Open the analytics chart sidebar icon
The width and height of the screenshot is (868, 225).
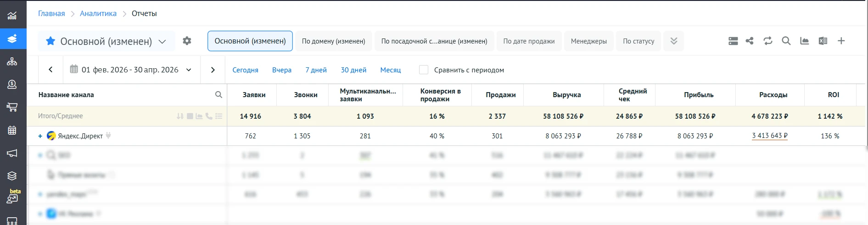(12, 16)
